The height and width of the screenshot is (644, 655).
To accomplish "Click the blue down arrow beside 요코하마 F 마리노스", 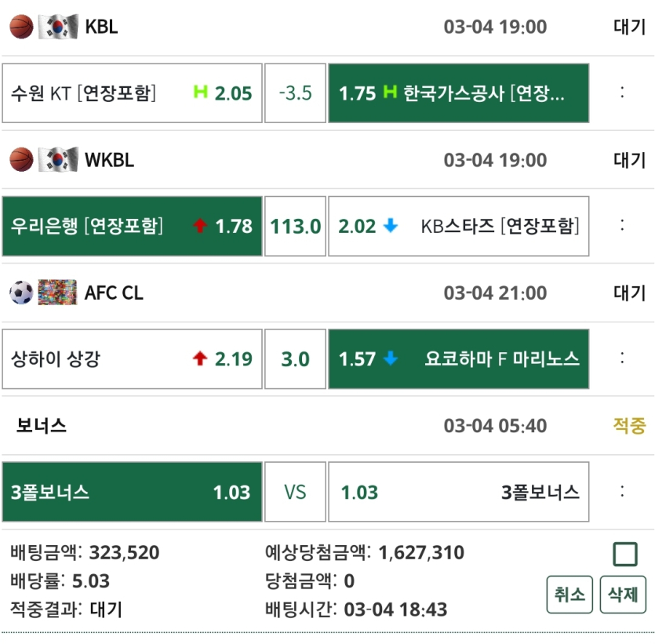I will point(389,358).
